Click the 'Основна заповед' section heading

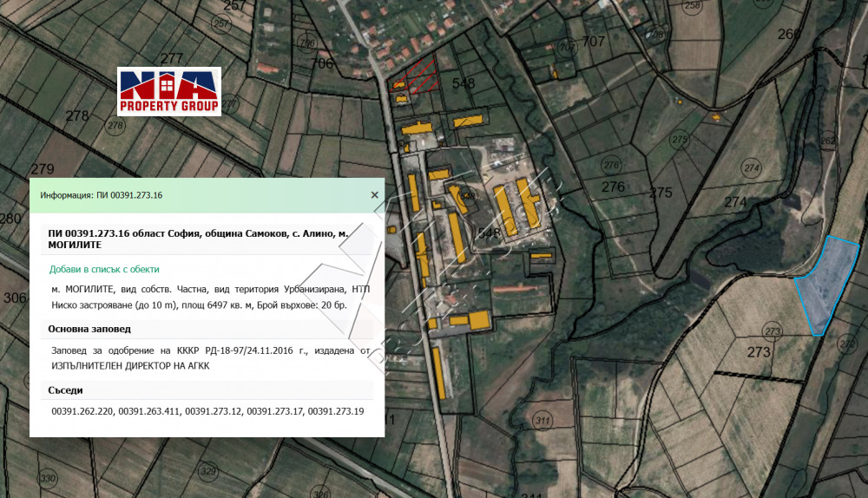pos(89,329)
